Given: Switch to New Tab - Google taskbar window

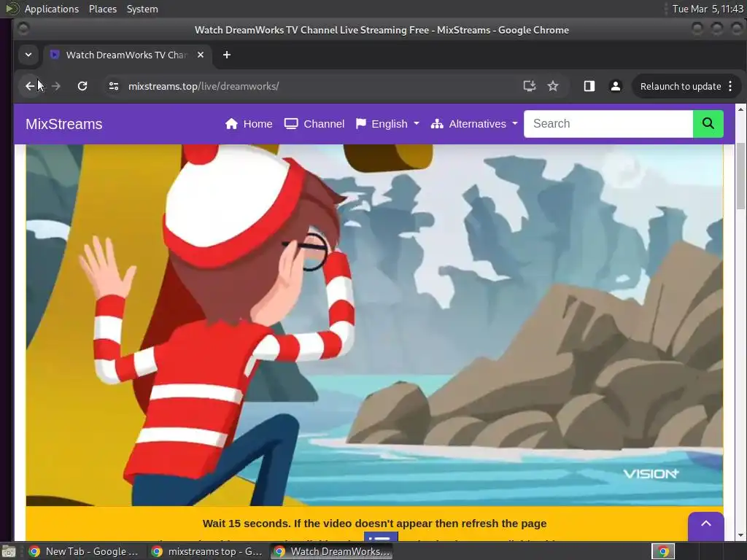Looking at the screenshot, I should pos(83,551).
